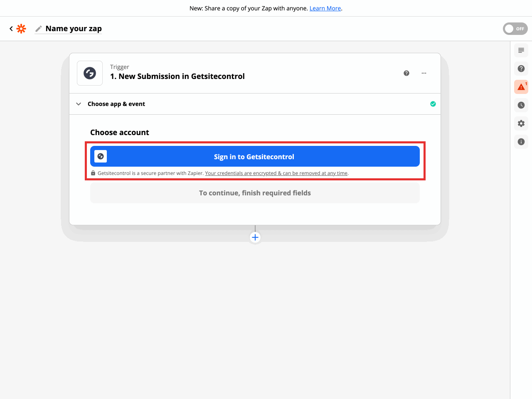Image resolution: width=532 pixels, height=399 pixels.
Task: Open the help question mark in trigger header
Action: tap(406, 73)
